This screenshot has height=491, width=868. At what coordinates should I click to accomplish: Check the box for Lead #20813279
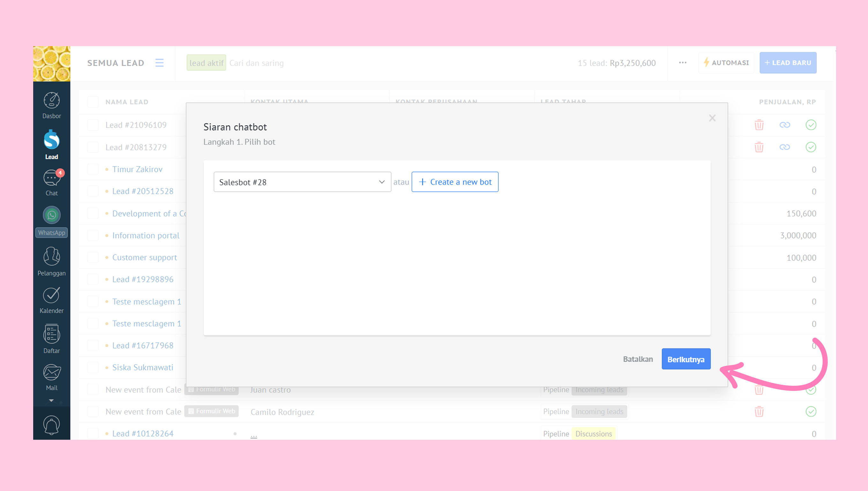click(x=93, y=147)
